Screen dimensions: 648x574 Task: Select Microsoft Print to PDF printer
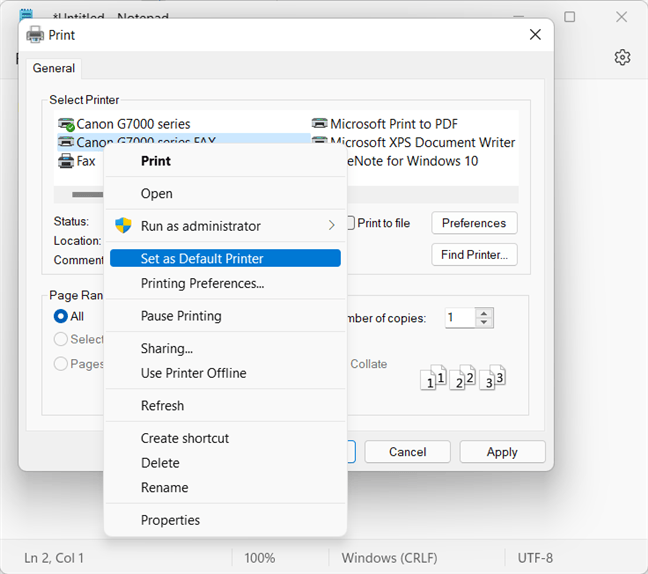pos(385,124)
